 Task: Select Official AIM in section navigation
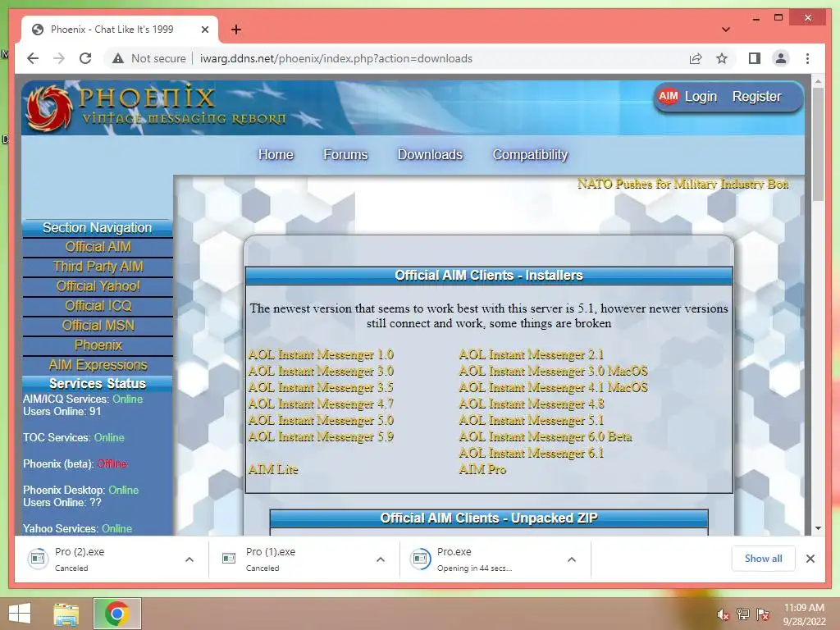click(98, 247)
